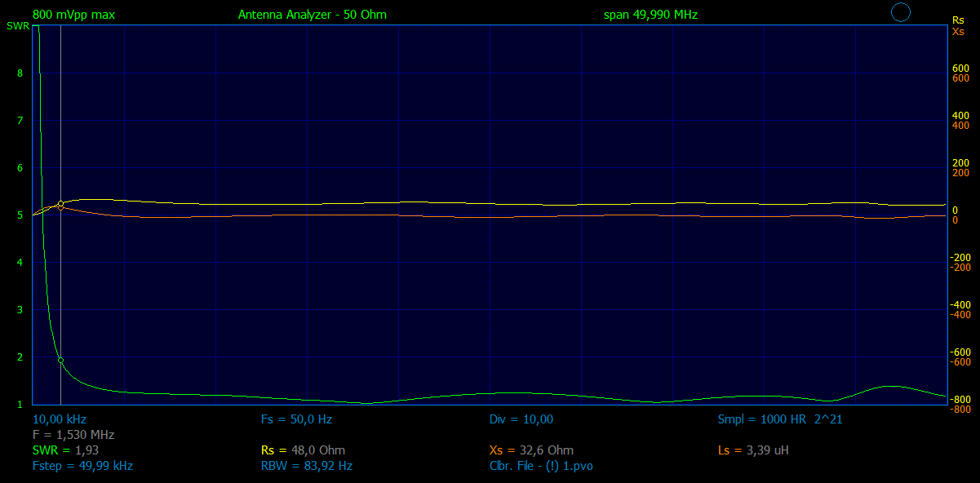Viewport: 980px width, 483px height.
Task: Click the SWR scale value 8
Action: (x=20, y=73)
